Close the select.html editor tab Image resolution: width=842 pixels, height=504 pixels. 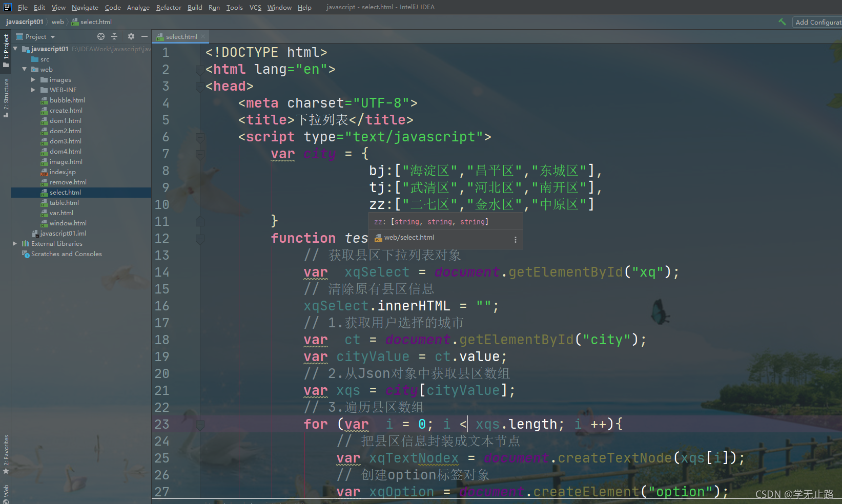[203, 36]
